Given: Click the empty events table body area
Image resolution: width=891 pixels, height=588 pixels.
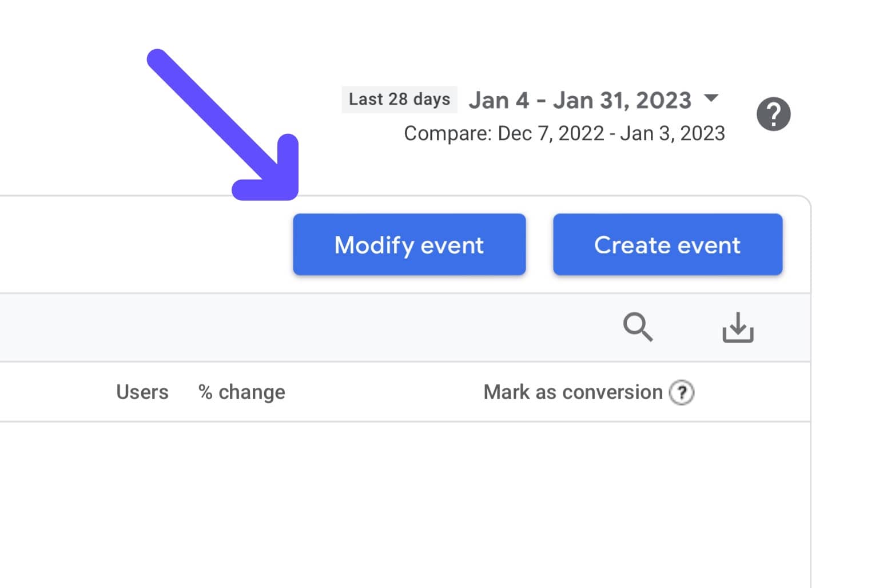Looking at the screenshot, I should coord(400,503).
